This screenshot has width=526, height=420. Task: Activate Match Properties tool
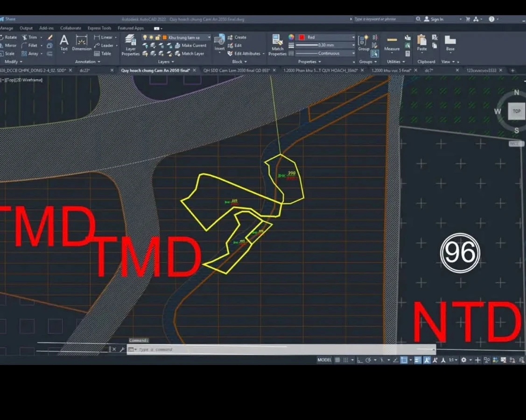277,45
